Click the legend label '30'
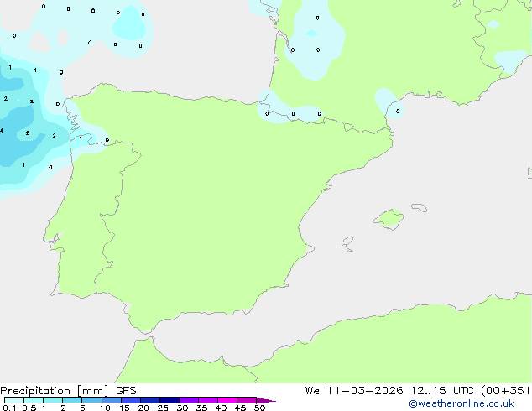This screenshot has height=411, width=532. [182, 408]
